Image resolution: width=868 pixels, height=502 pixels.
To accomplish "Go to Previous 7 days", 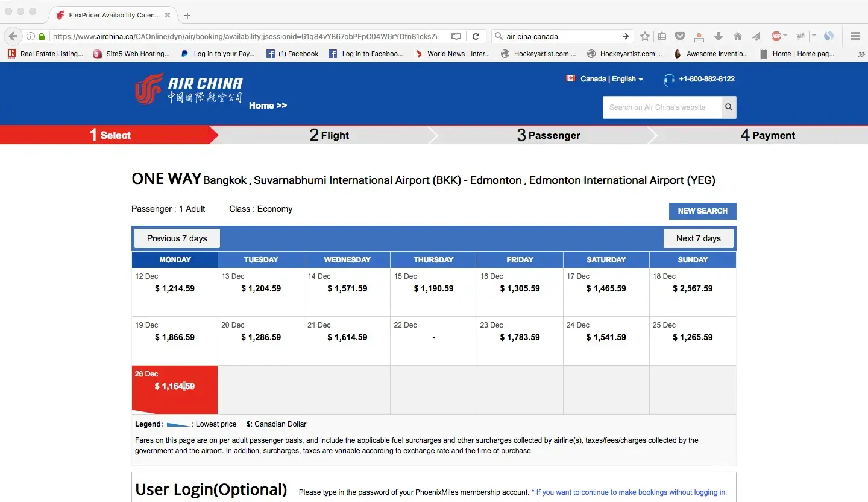I will click(177, 238).
